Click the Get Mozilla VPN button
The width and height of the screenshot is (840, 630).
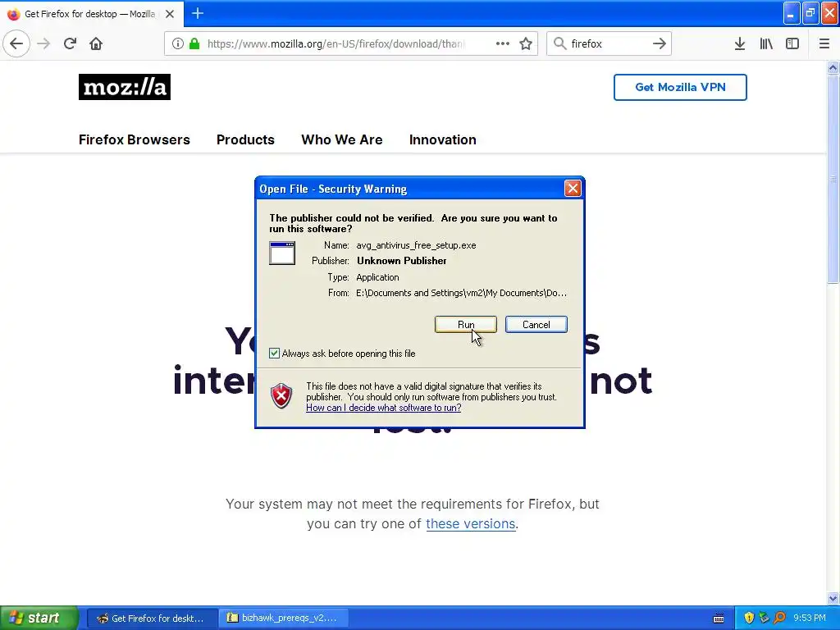[680, 87]
